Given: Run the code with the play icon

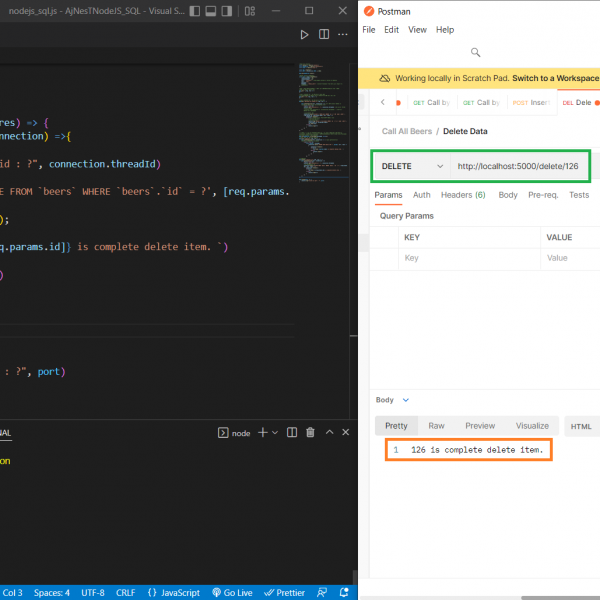Looking at the screenshot, I should point(305,35).
